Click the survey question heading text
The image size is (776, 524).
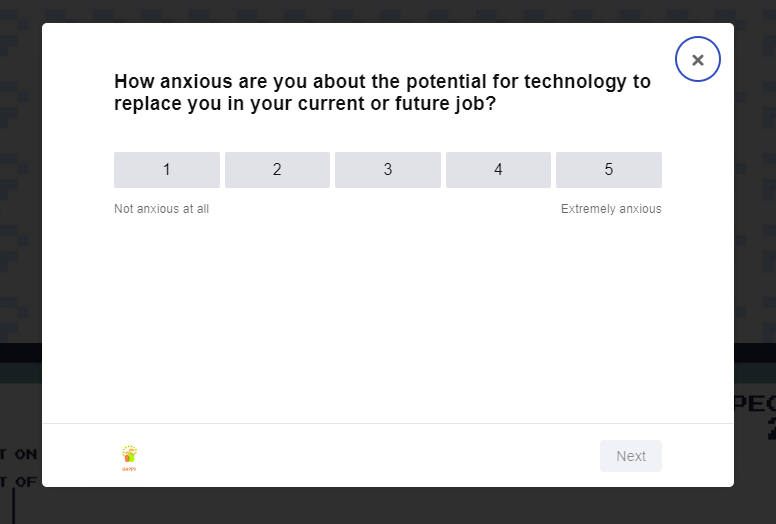[382, 93]
